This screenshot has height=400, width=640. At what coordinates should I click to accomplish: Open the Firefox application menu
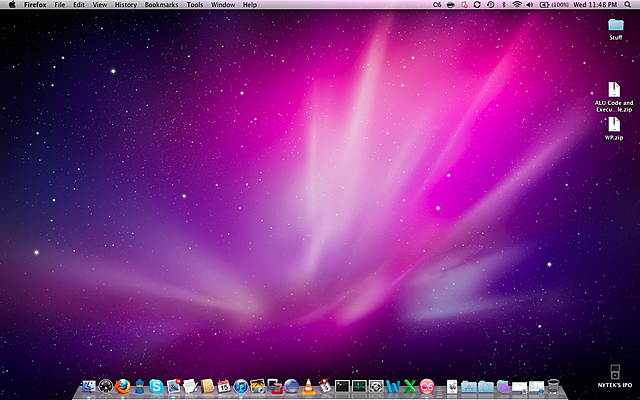[35, 5]
